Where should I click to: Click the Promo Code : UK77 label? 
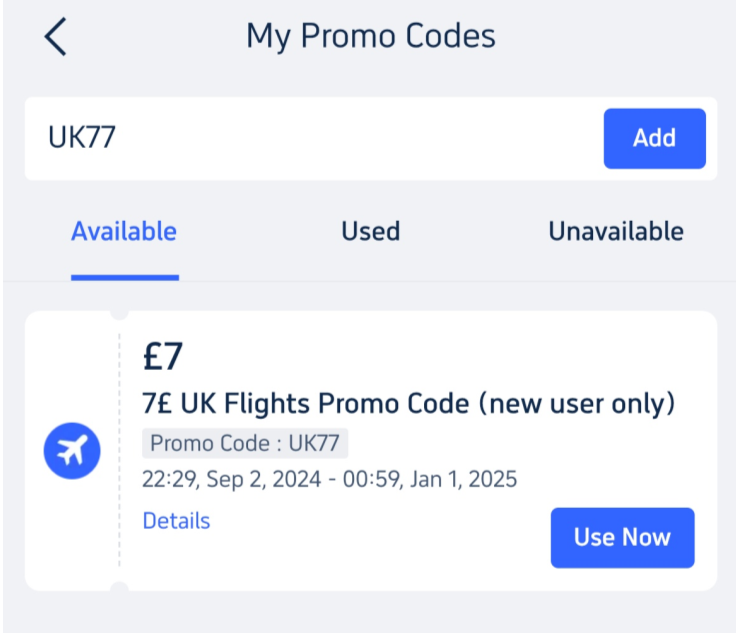[x=246, y=443]
